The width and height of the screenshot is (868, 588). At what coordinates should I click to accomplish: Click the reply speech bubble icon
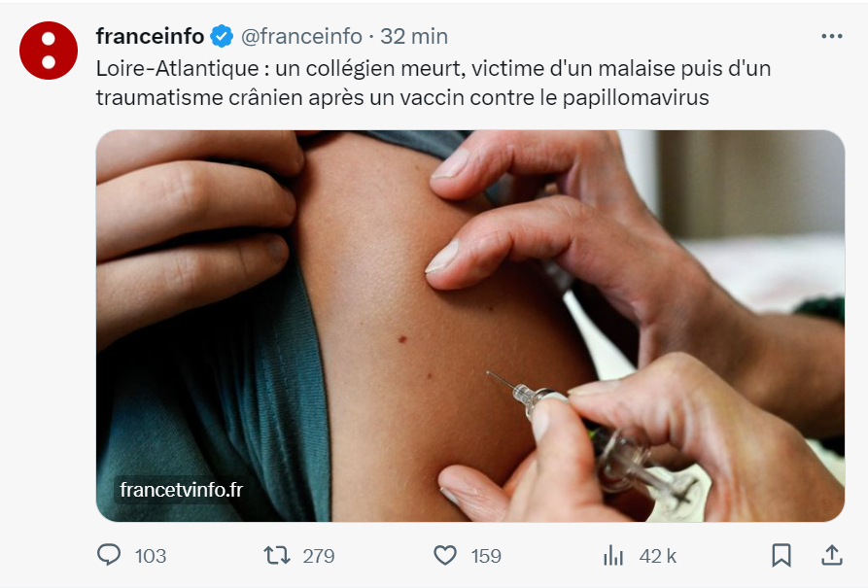[109, 555]
